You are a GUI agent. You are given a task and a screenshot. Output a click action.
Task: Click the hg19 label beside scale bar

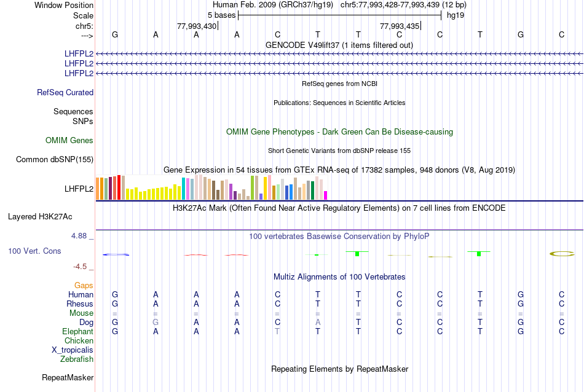click(x=456, y=15)
